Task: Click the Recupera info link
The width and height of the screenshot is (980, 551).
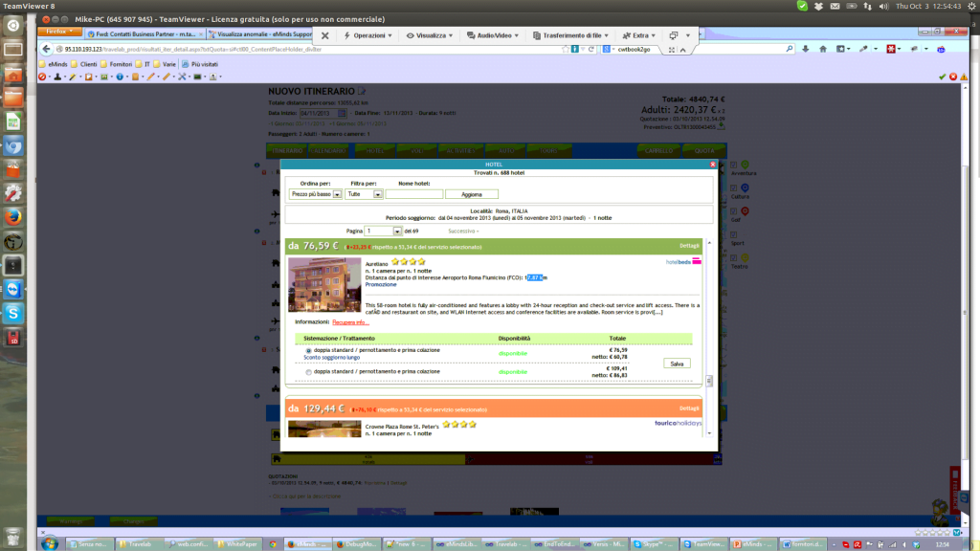Action: [350, 322]
